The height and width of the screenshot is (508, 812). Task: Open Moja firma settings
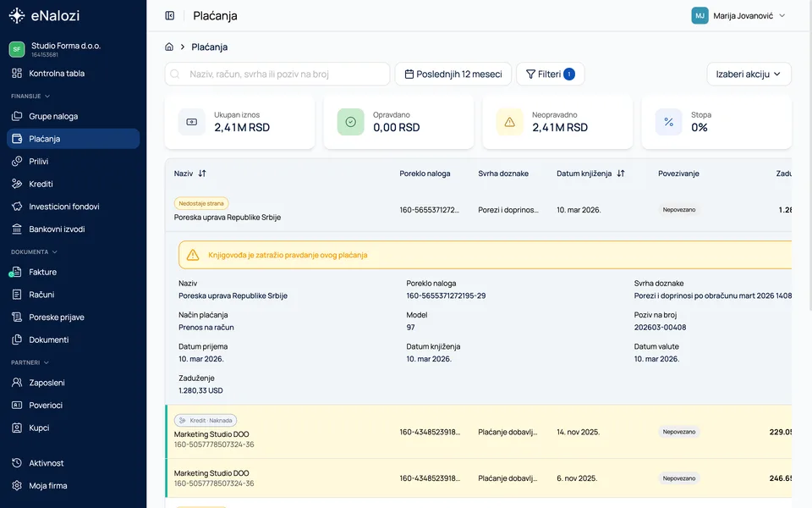73,486
